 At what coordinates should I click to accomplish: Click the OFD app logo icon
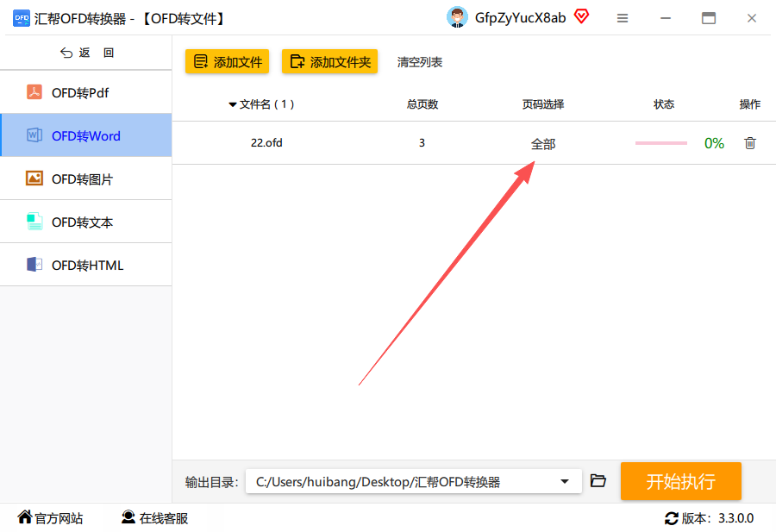tap(22, 18)
